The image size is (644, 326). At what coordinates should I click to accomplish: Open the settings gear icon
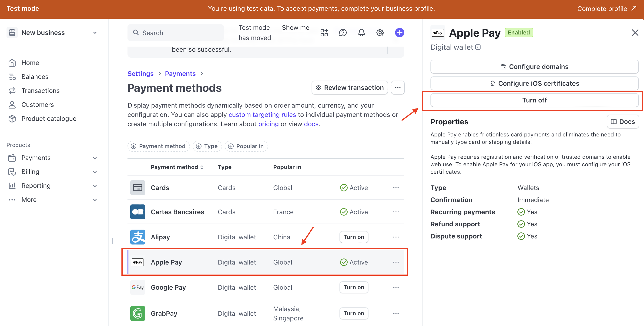coord(380,33)
